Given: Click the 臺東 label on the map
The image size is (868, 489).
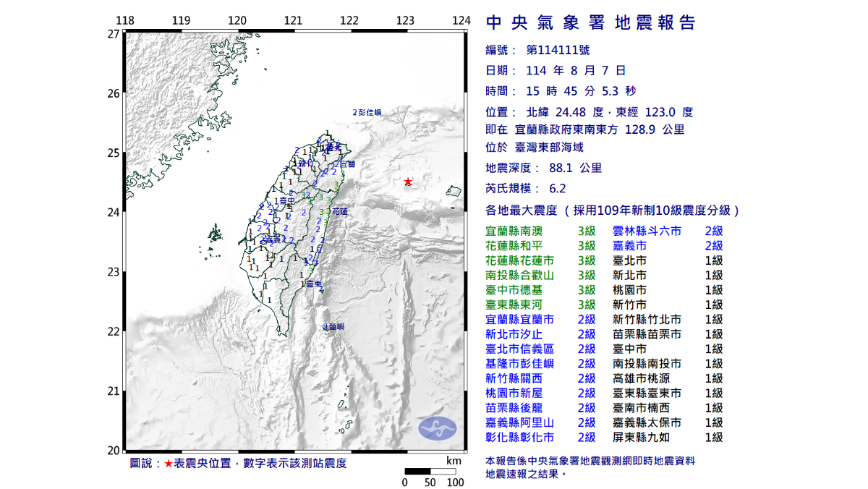Looking at the screenshot, I should (314, 285).
